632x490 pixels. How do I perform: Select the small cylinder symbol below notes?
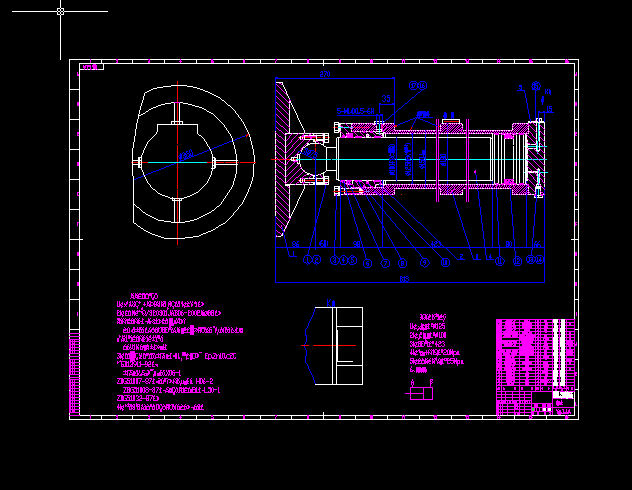click(x=421, y=393)
